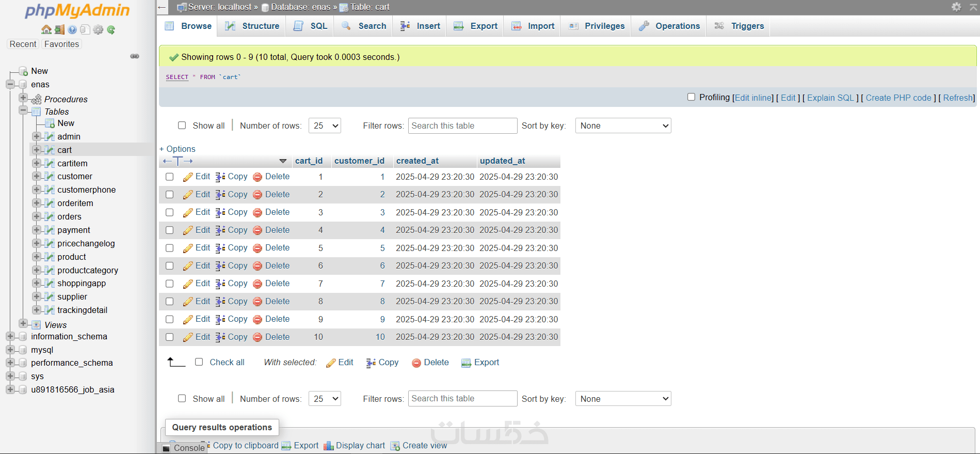Click the Console terminal icon

166,448
